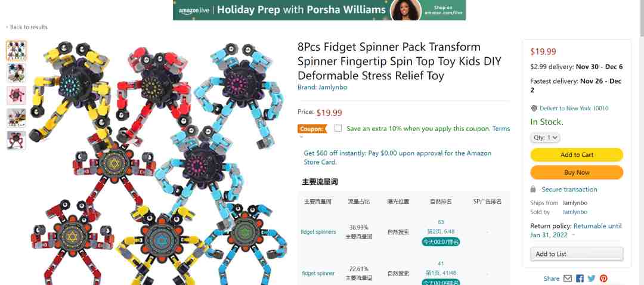Open the Qty quantity dropdown

(545, 138)
